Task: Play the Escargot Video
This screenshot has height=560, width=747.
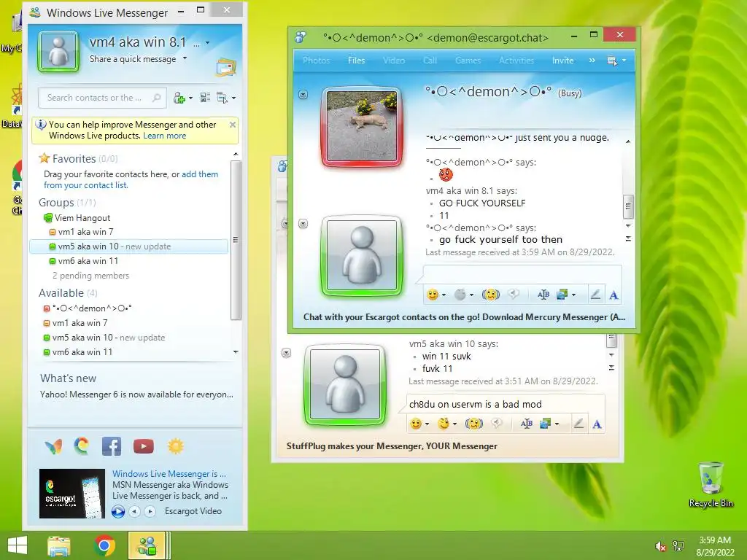Action: point(118,511)
